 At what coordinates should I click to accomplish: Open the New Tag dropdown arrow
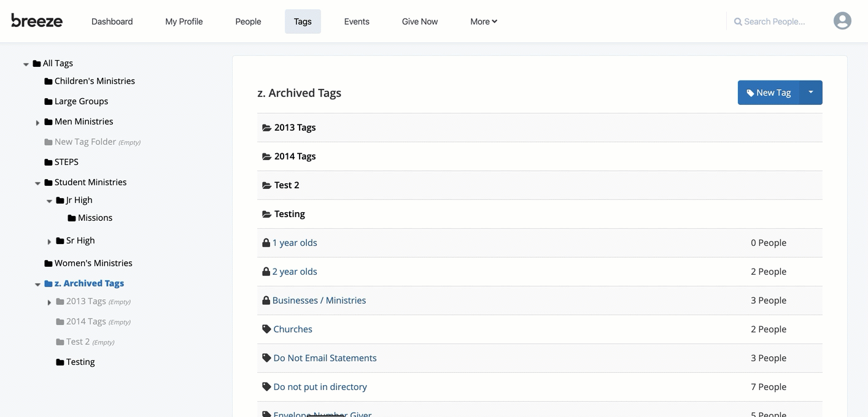811,92
